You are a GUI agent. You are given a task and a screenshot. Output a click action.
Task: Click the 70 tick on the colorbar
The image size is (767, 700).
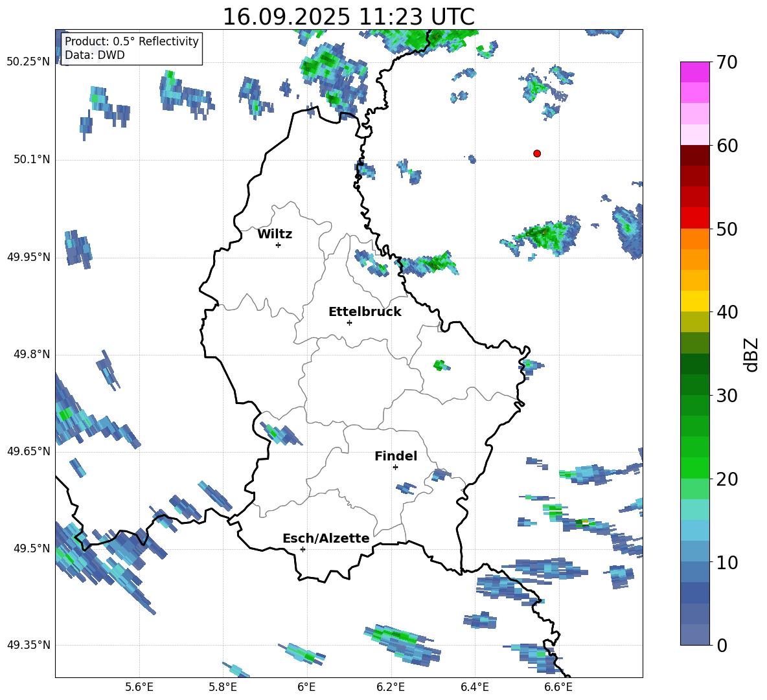pyautogui.click(x=727, y=63)
